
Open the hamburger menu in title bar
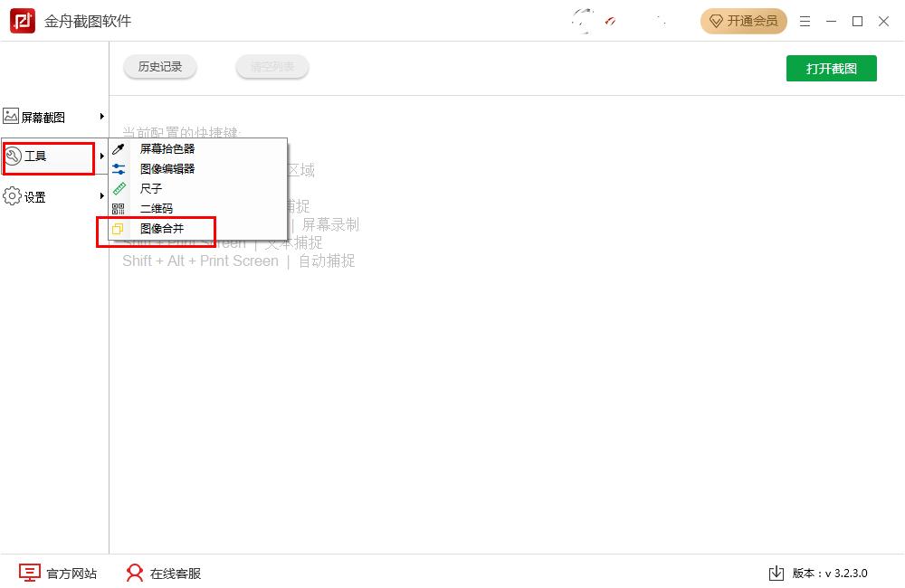click(x=805, y=22)
